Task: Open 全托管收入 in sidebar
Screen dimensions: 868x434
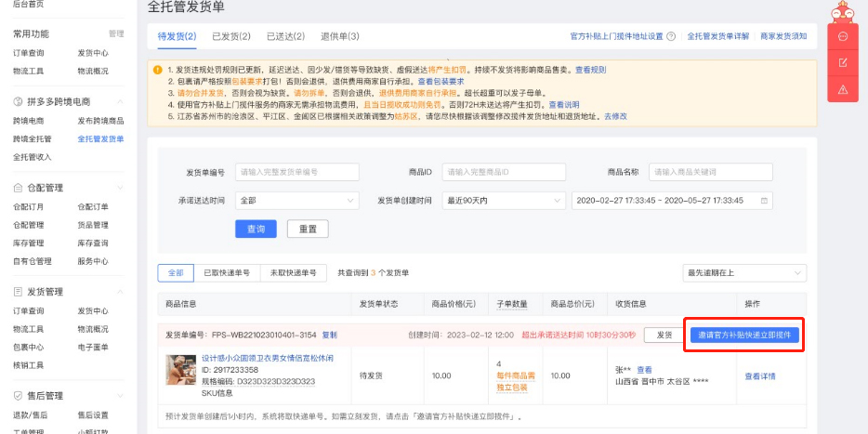Action: pyautogui.click(x=33, y=157)
